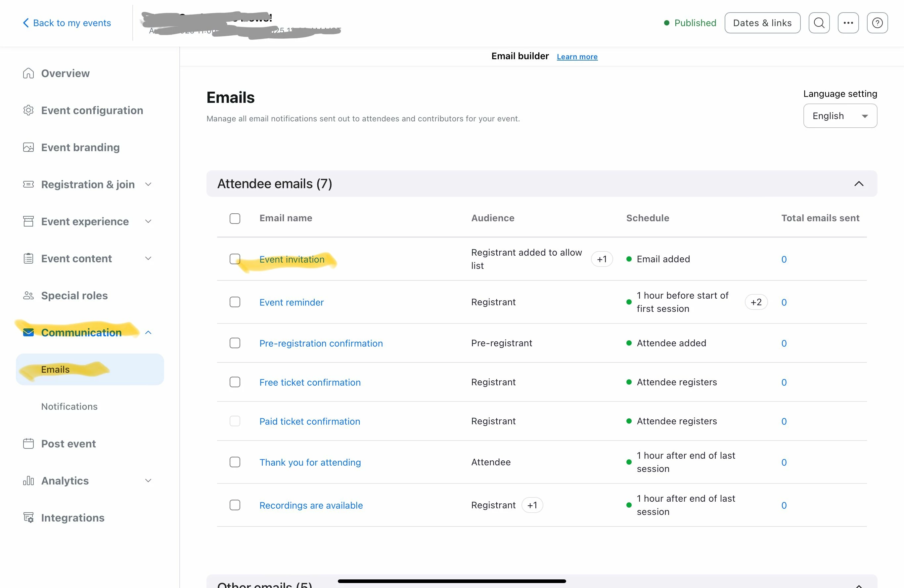Click the Event configuration gear icon
904x588 pixels.
click(x=28, y=110)
